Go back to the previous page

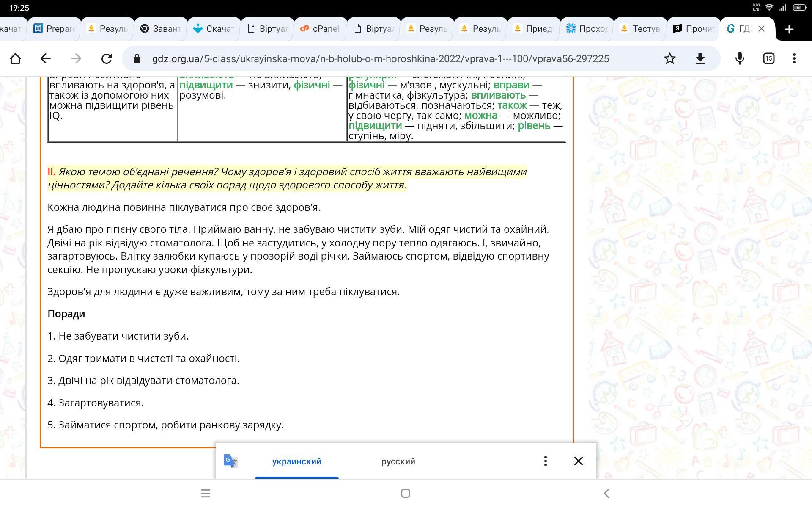coord(46,58)
